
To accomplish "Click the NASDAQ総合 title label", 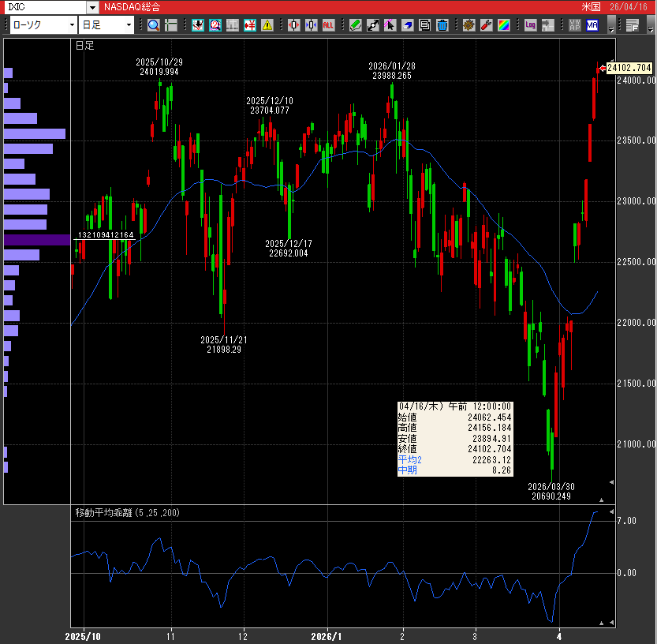I will (132, 7).
